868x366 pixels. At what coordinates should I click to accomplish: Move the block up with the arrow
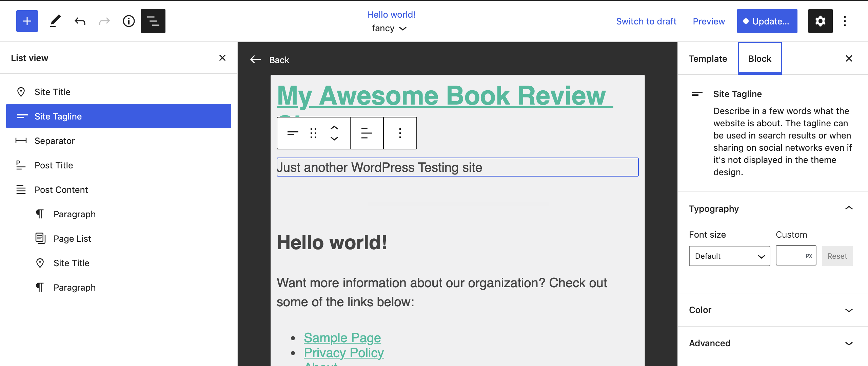click(334, 128)
